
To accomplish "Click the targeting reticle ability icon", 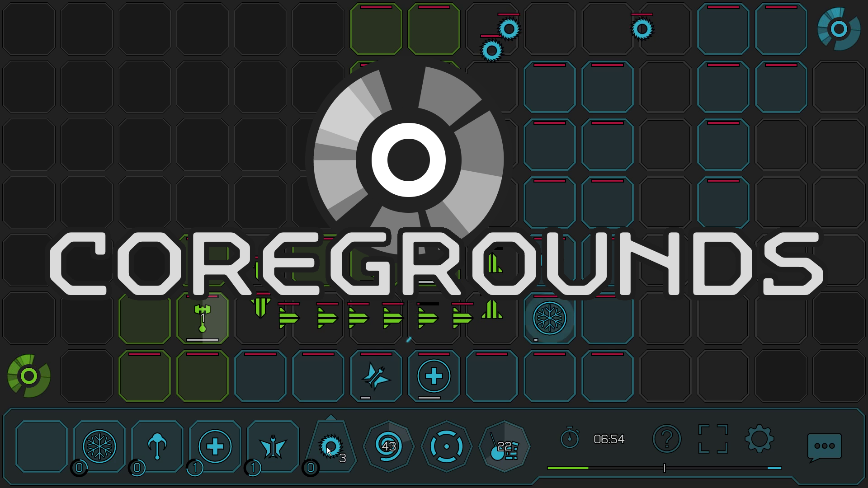I will (x=447, y=446).
